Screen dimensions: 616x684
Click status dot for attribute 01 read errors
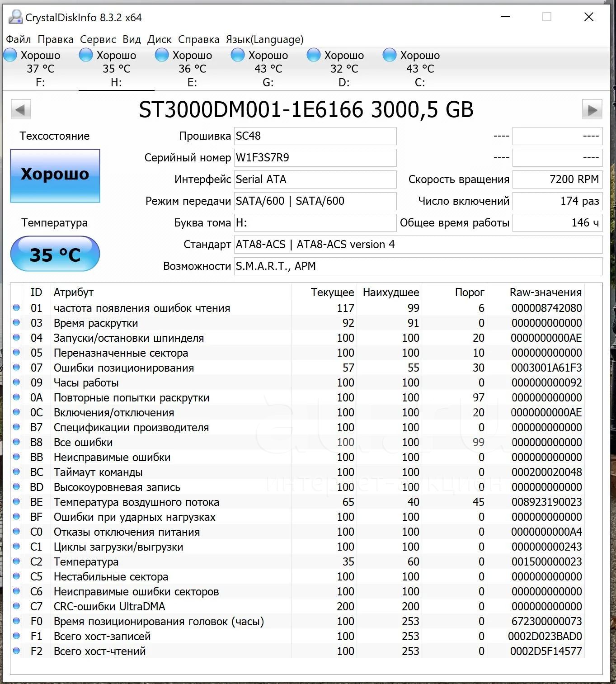coord(17,308)
